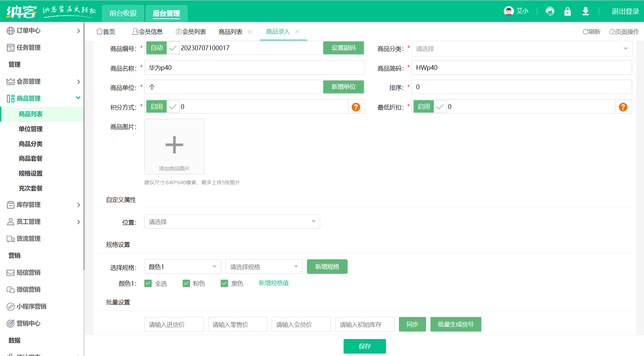Click the 请输入零售价 input field

click(x=237, y=324)
